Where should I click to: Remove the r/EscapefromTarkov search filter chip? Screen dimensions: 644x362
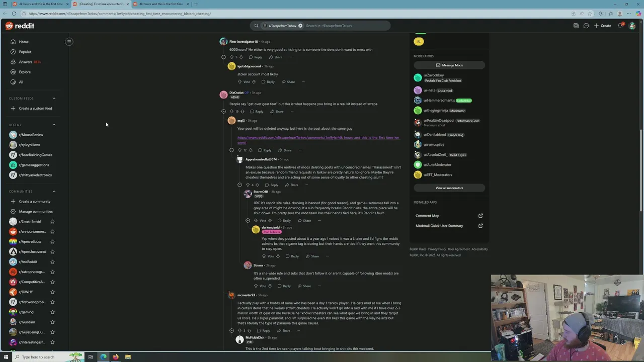pos(300,26)
